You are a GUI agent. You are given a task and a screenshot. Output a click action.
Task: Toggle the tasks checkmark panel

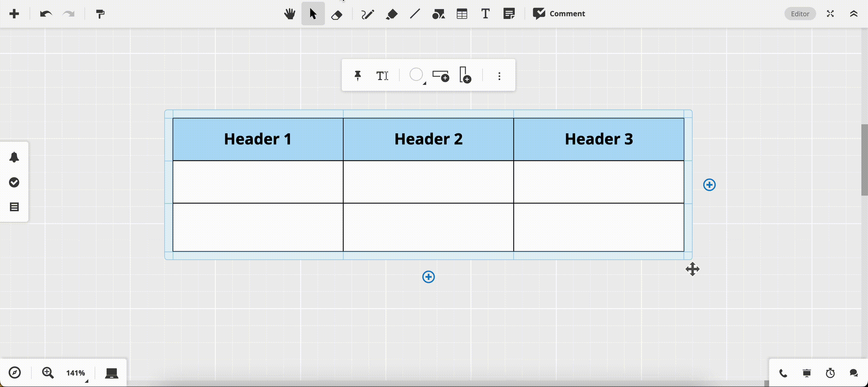click(x=14, y=183)
